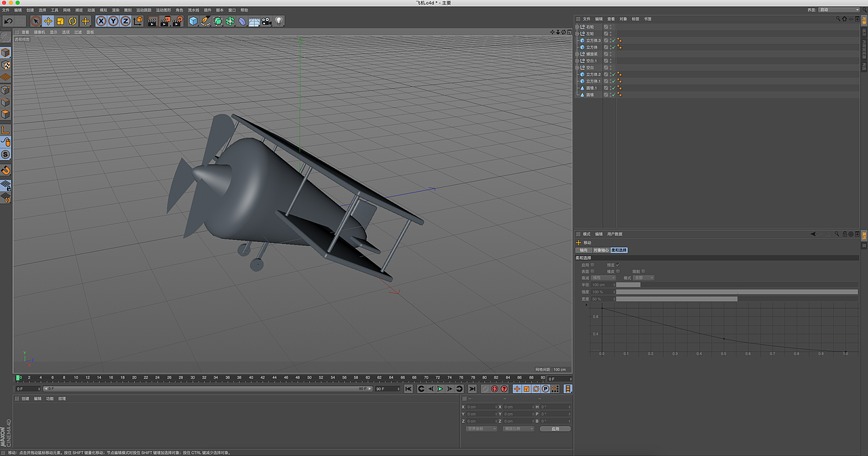Select the Scale tool

point(60,21)
